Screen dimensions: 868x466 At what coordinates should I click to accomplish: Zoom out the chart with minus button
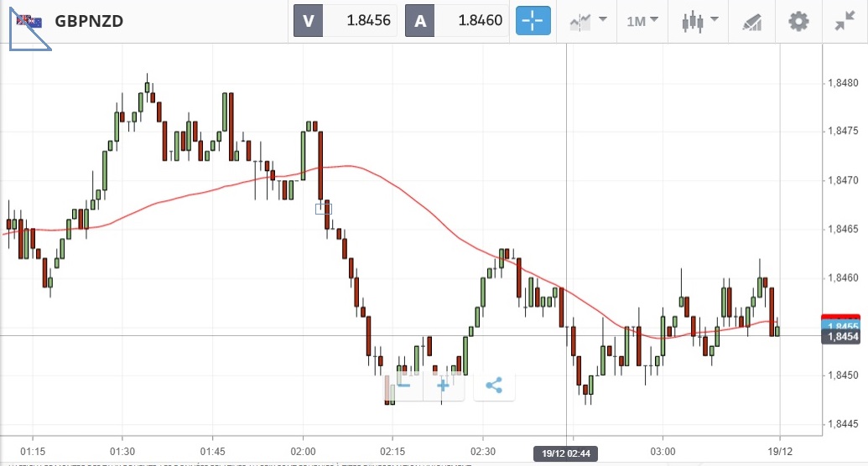[x=403, y=386]
